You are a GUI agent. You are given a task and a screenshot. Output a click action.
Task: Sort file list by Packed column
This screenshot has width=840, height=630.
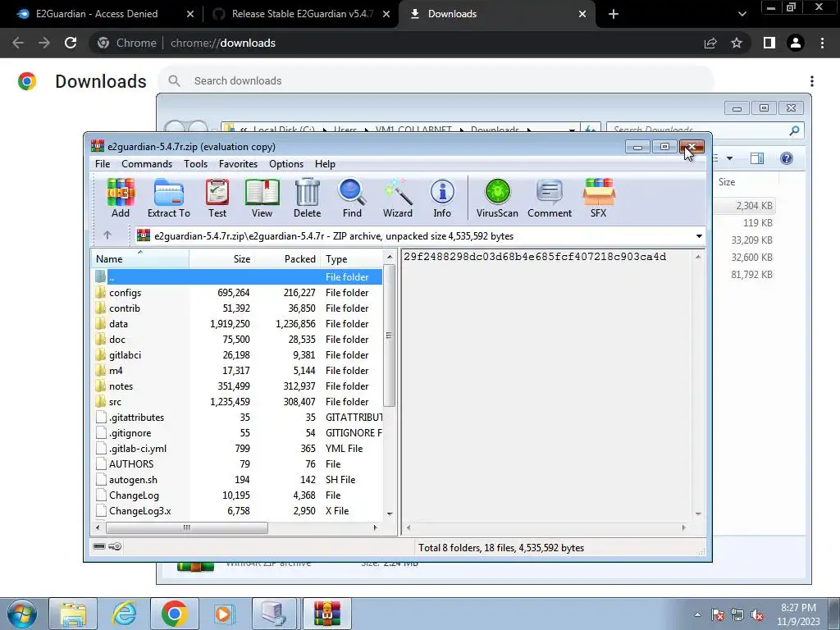[x=288, y=258]
